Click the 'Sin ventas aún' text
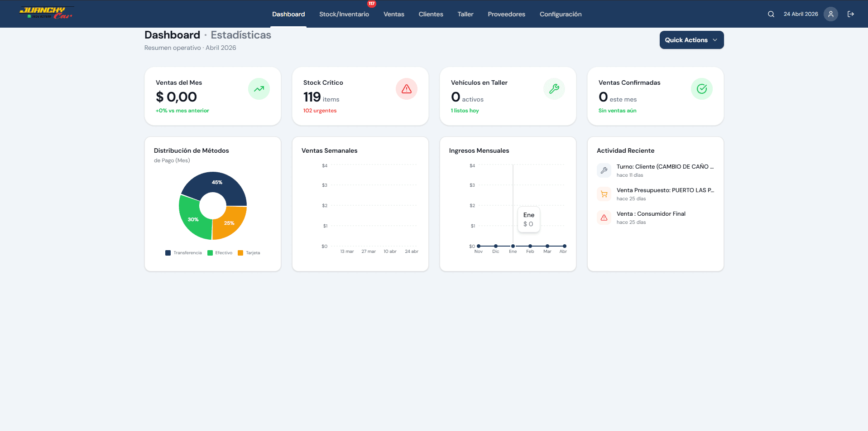 pos(617,111)
